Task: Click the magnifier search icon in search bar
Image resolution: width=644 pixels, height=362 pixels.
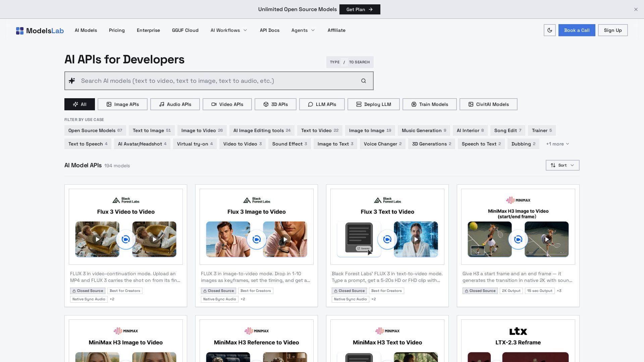Action: (364, 81)
